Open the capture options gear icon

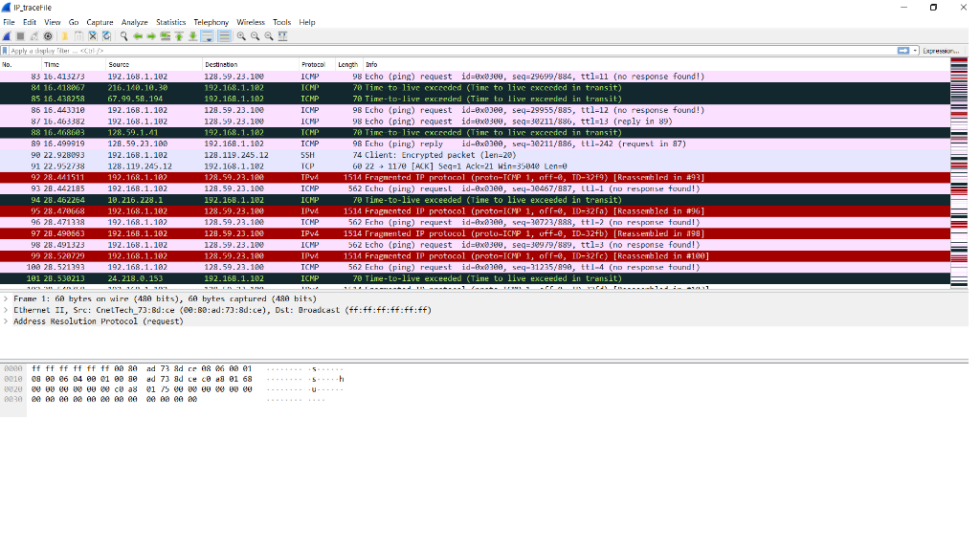(x=48, y=36)
